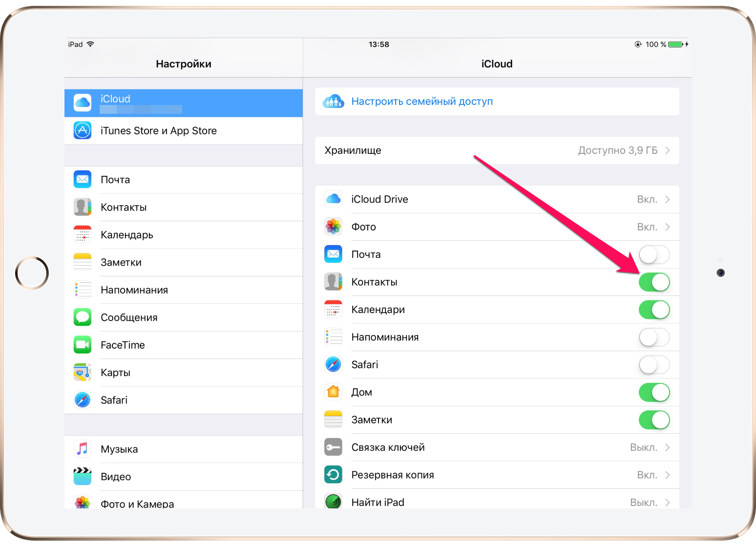The width and height of the screenshot is (756, 547).
Task: Tap the battery indicator in status bar
Action: point(676,44)
